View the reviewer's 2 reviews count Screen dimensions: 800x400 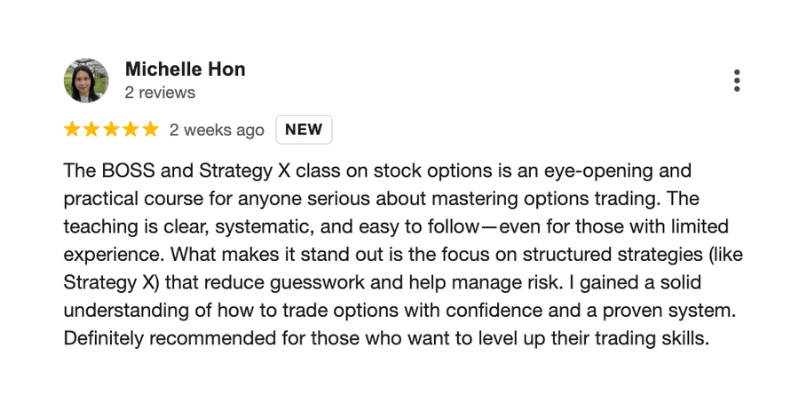(160, 93)
